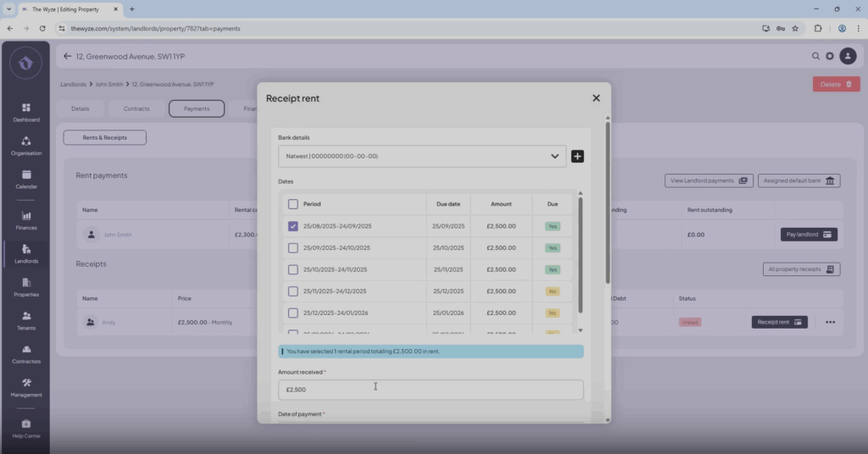Open Contractors section in sidebar
The width and height of the screenshot is (868, 454).
tap(25, 353)
